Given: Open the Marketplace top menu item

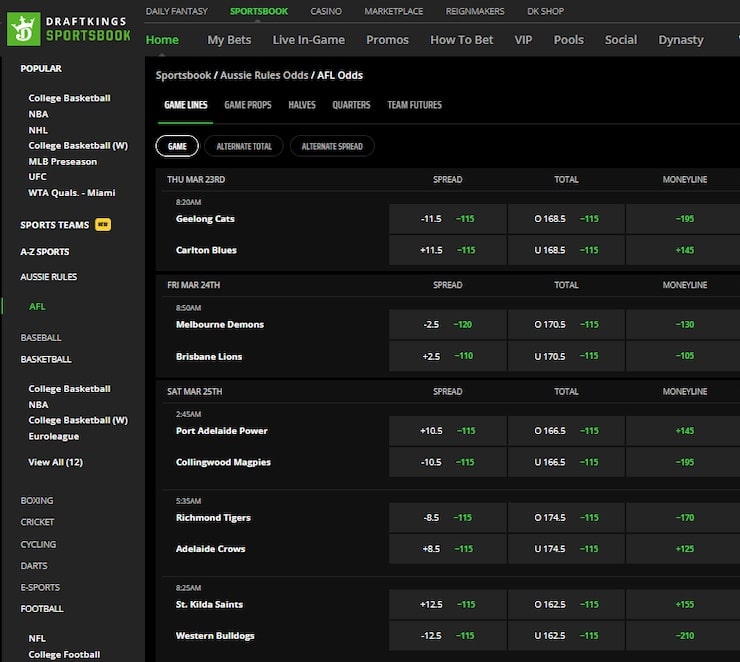Looking at the screenshot, I should tap(394, 11).
